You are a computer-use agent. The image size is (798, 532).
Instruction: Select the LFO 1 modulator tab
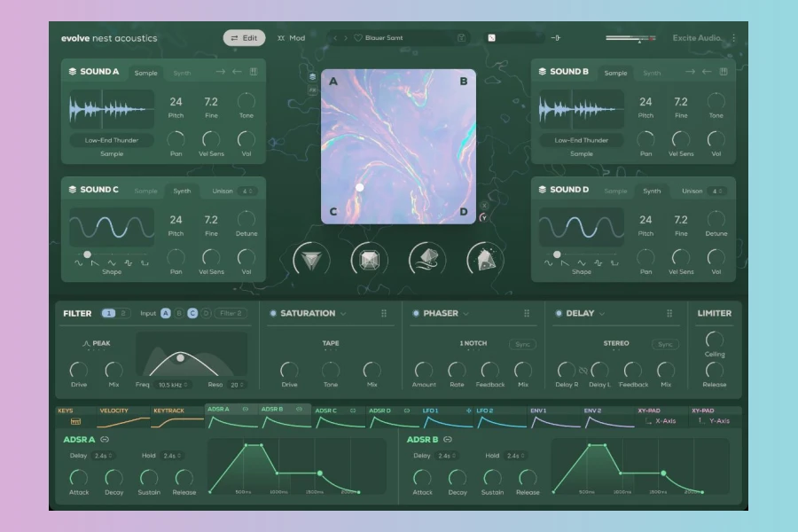point(447,417)
